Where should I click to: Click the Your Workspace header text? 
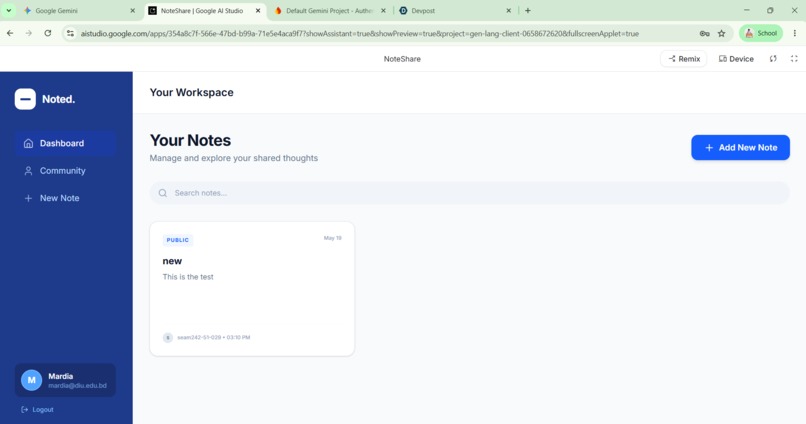(x=191, y=93)
